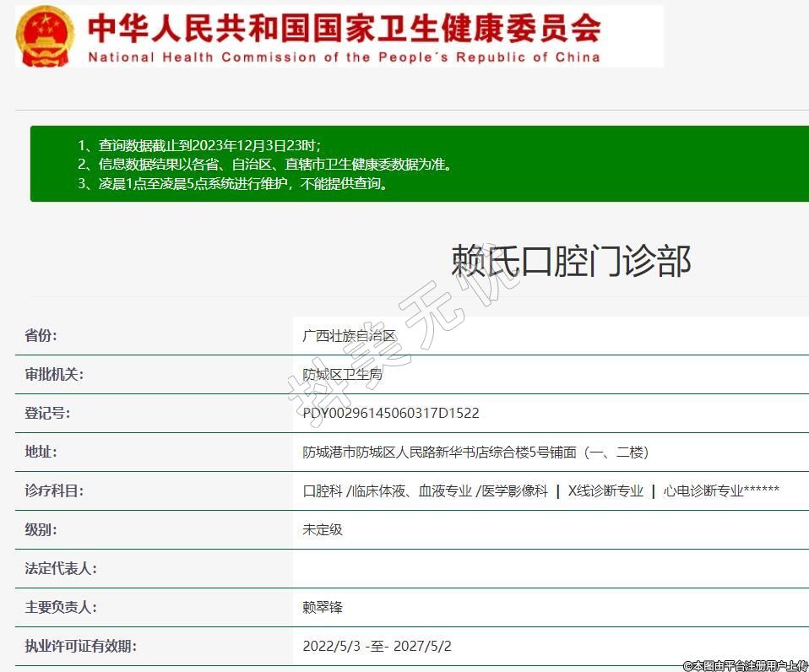Image resolution: width=809 pixels, height=672 pixels.
Task: Click the address value starting with 防城港市
Action: pyautogui.click(x=475, y=452)
